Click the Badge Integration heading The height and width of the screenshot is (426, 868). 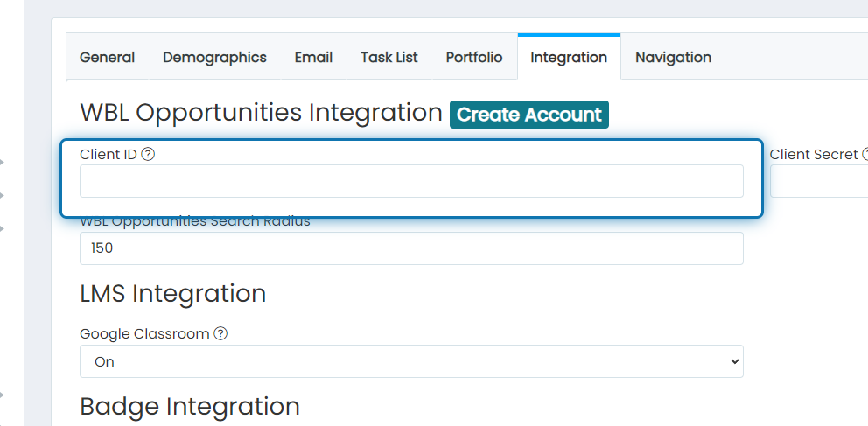[190, 407]
